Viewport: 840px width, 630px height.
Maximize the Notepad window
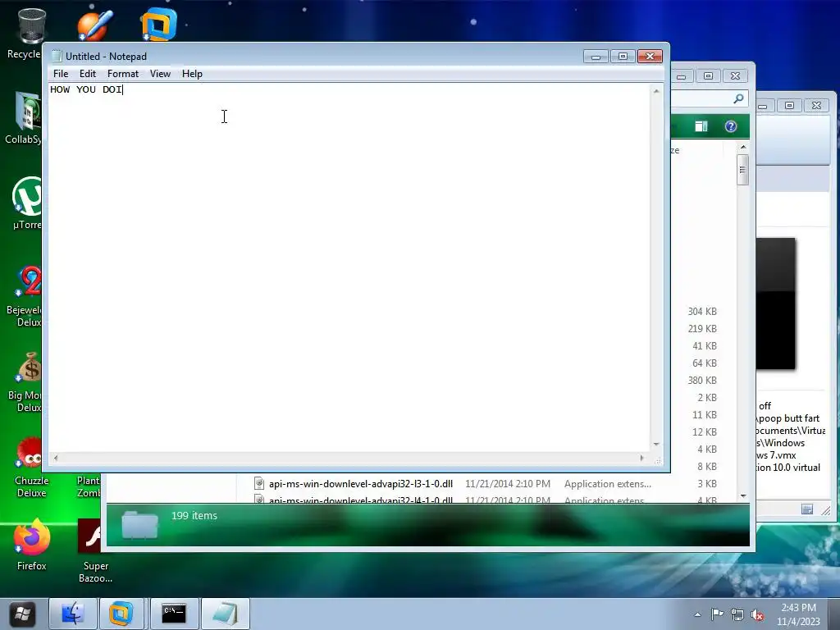[623, 57]
